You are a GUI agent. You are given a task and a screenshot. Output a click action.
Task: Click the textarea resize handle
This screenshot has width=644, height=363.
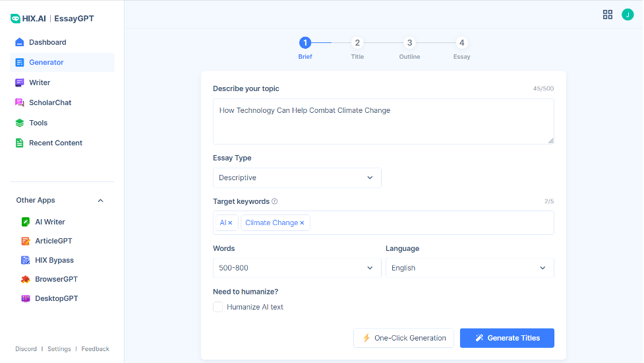pyautogui.click(x=551, y=141)
